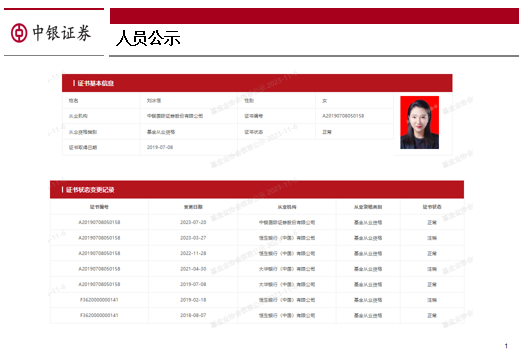
Task: Click the page number 1 in corner
Action: 506,346
